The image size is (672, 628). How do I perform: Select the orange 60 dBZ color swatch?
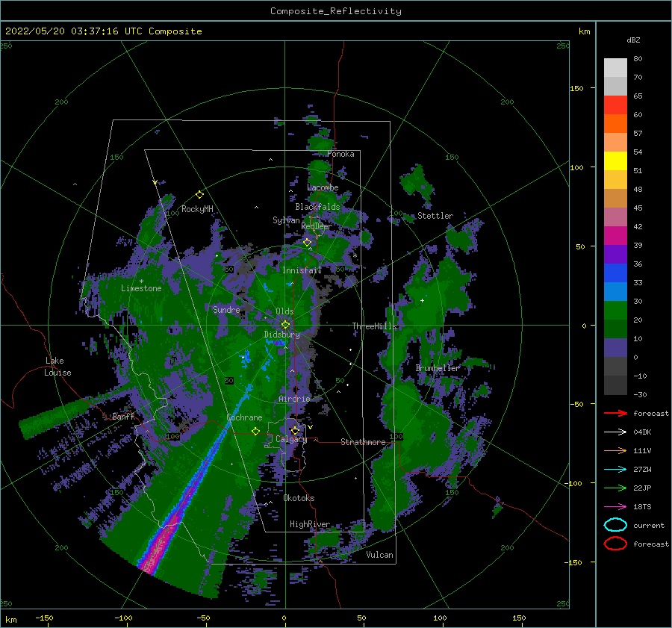click(615, 123)
